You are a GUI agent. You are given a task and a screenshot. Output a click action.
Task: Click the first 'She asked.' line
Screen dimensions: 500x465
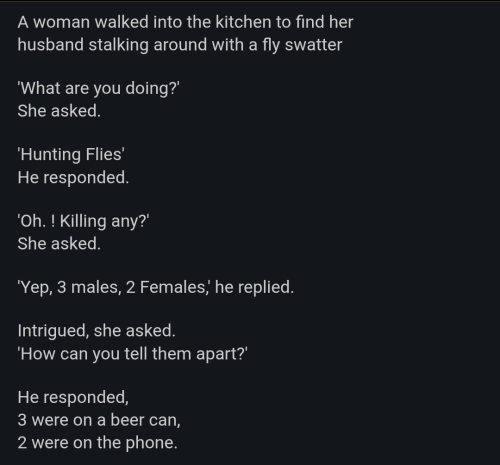pos(59,111)
